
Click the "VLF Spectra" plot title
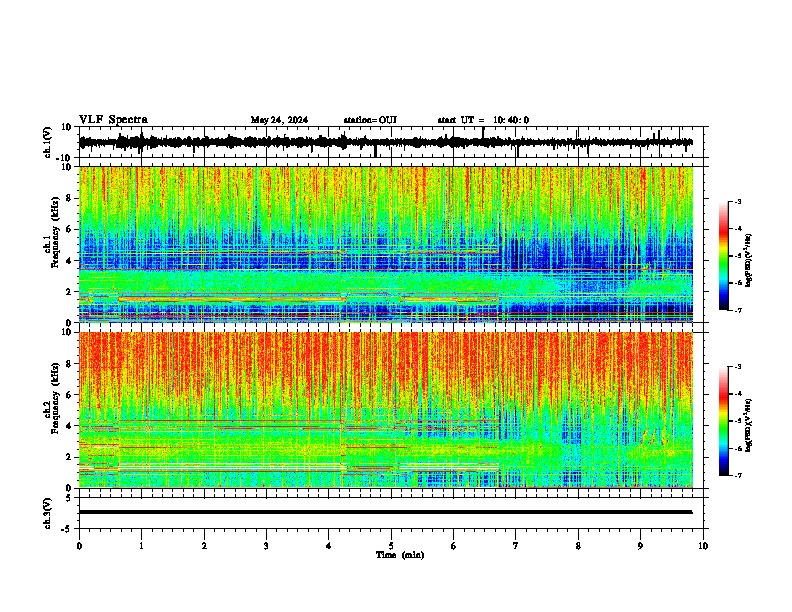(113, 119)
